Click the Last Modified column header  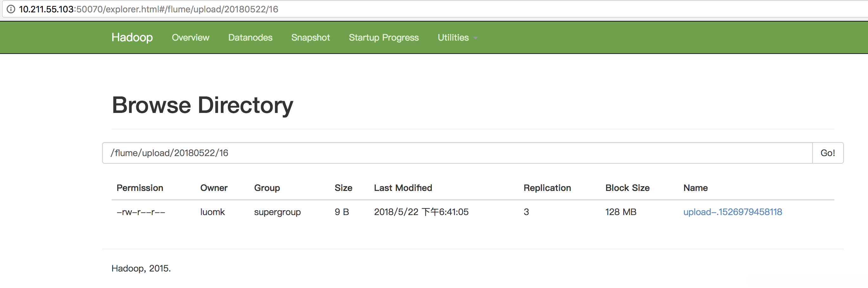coord(403,188)
